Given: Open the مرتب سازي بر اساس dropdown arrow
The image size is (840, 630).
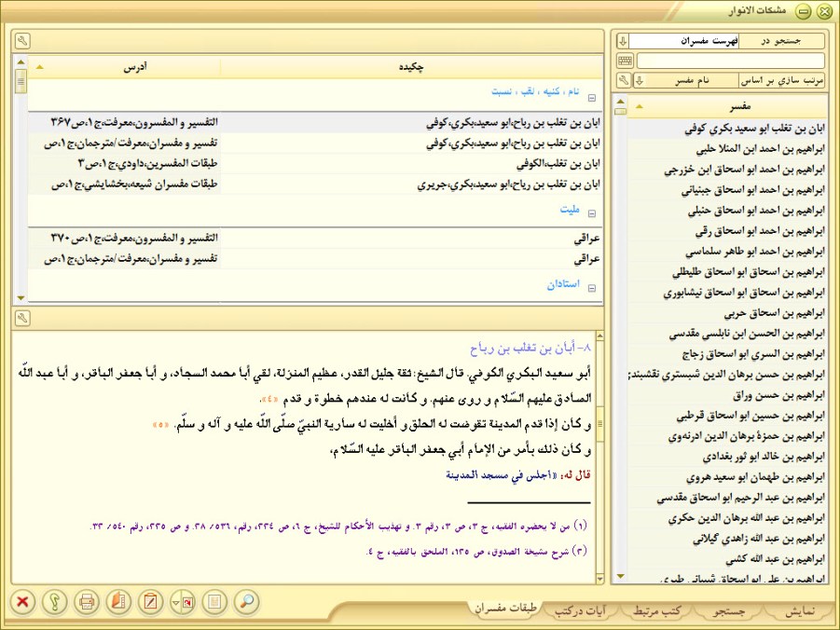Looking at the screenshot, I should click(640, 81).
